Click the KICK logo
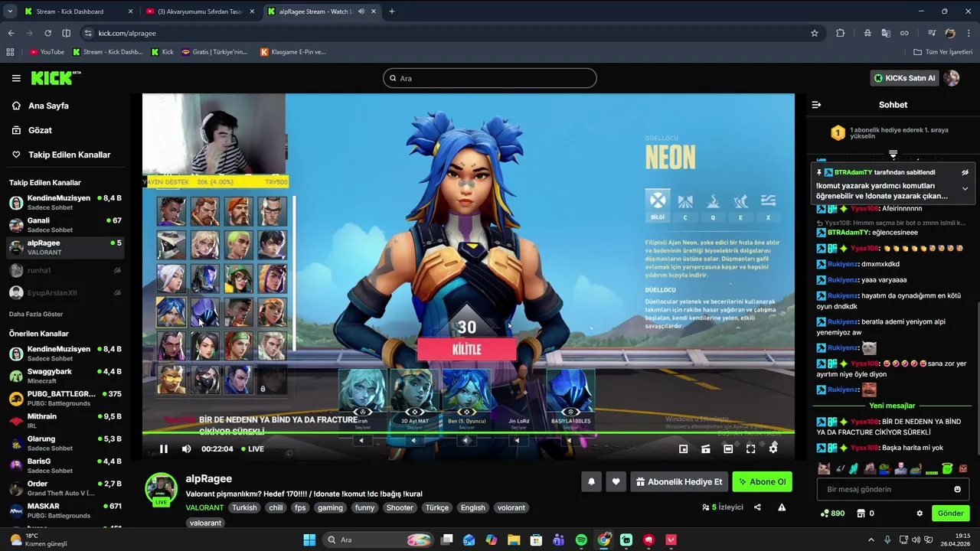This screenshot has width=980, height=551. [55, 78]
